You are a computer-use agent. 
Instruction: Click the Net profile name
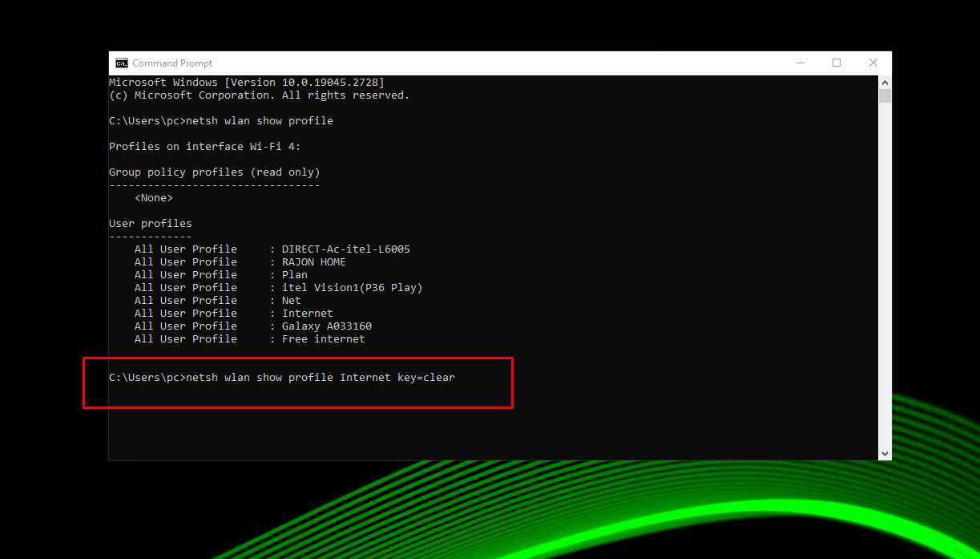point(292,300)
